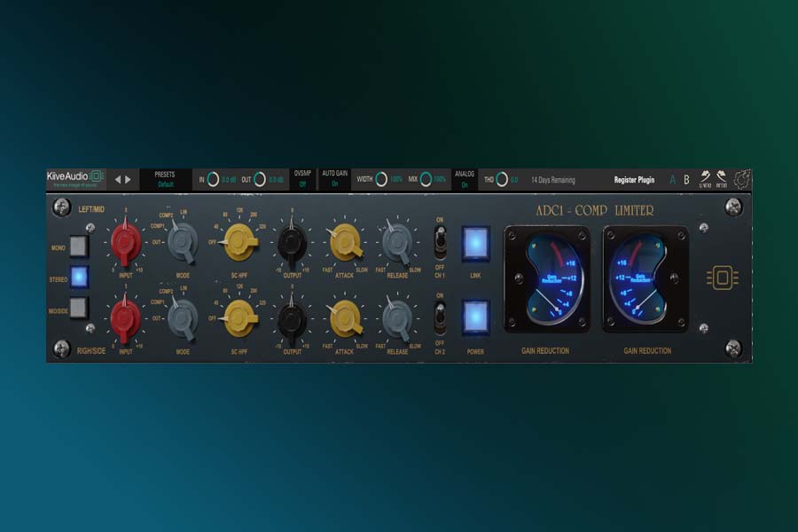798x532 pixels.
Task: Click Register Plugin
Action: click(x=634, y=180)
